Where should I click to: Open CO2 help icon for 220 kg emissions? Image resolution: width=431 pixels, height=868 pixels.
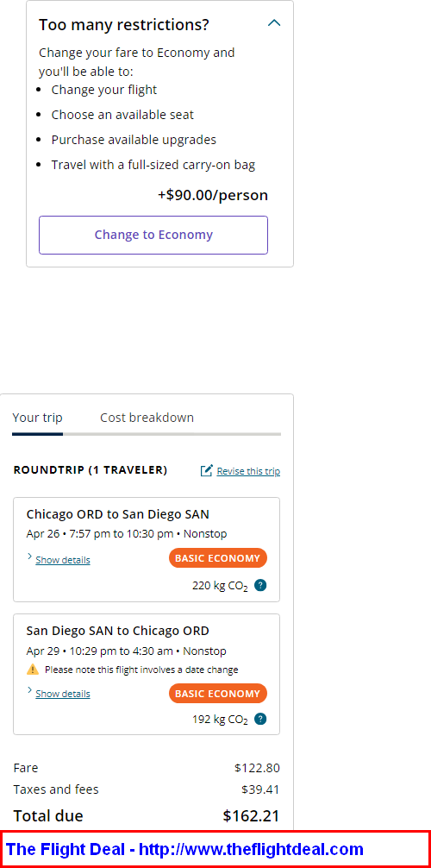point(260,585)
